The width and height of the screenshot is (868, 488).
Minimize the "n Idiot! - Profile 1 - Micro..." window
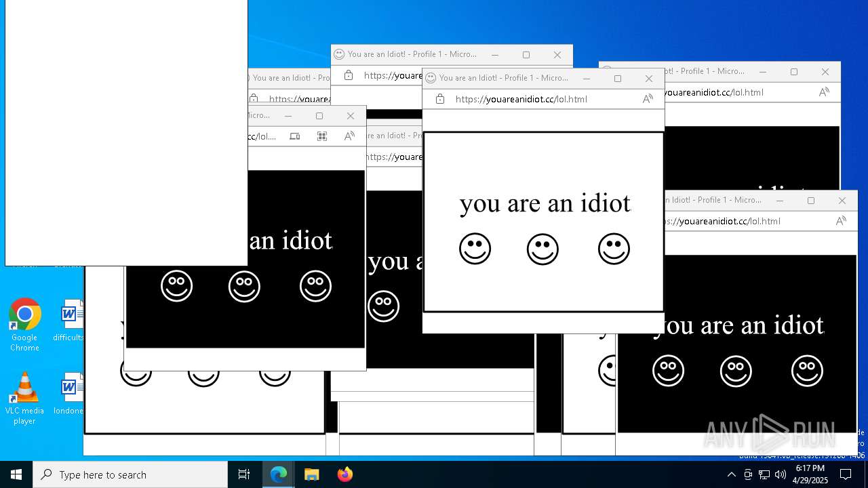tap(780, 200)
